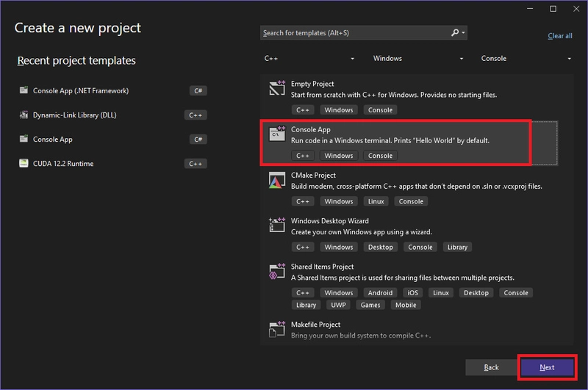The width and height of the screenshot is (588, 390).
Task: Click the Back button
Action: click(491, 367)
